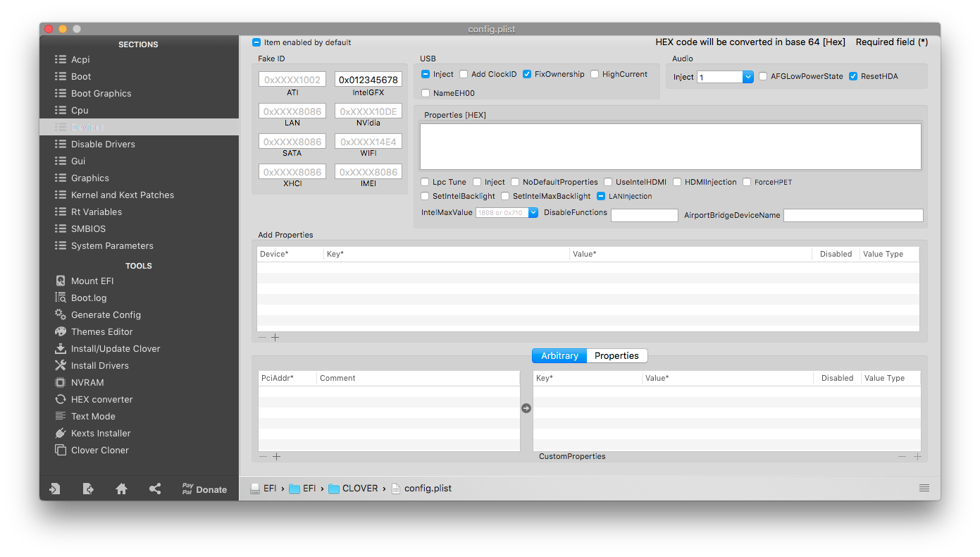Screen dimensions: 980x557
Task: Enable NameEH00 checkbox
Action: pos(426,93)
